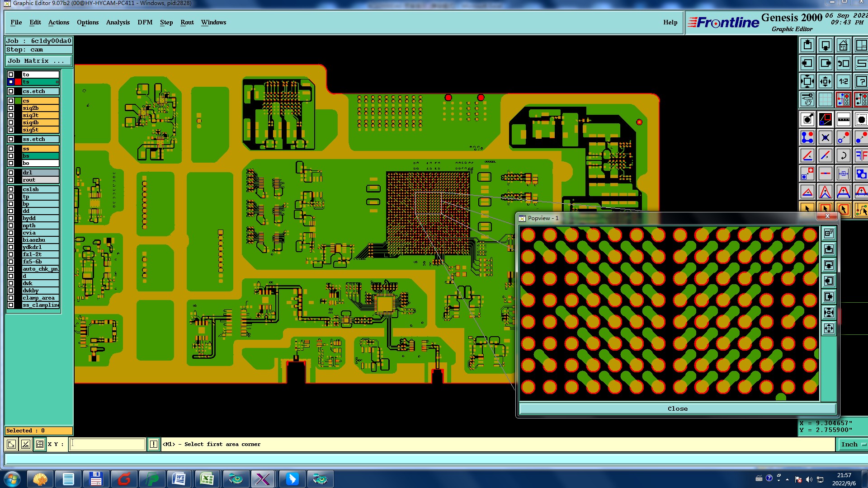Open the Analysis menu
Image resolution: width=868 pixels, height=488 pixels.
point(118,22)
